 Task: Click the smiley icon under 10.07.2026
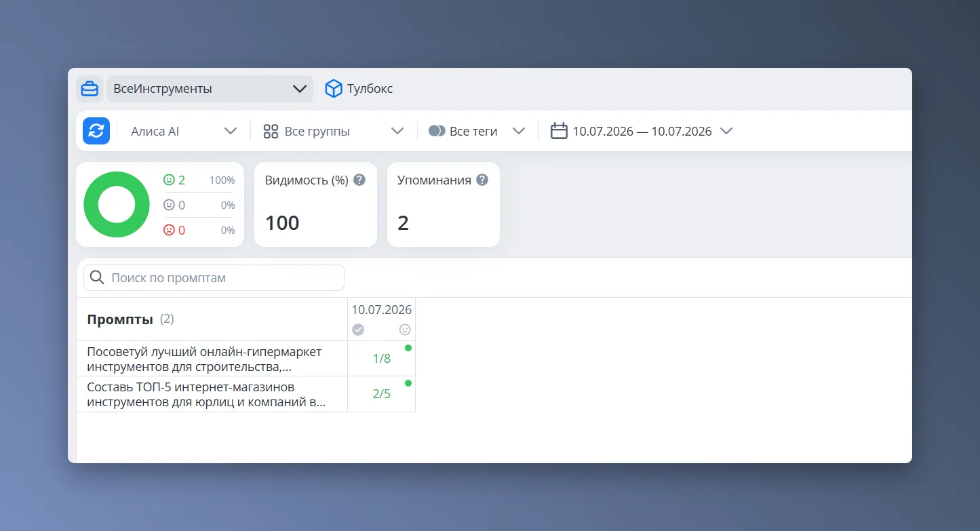405,330
